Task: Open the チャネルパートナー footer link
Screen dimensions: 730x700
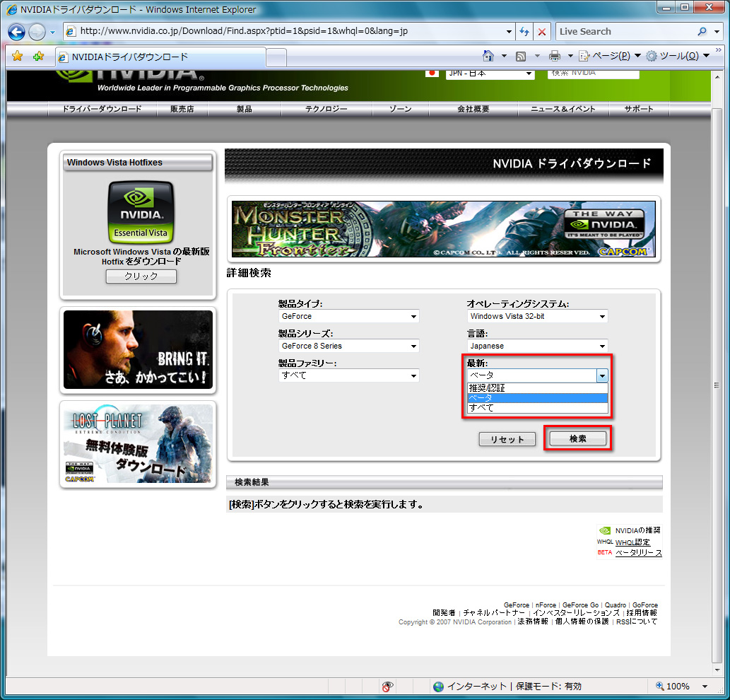Action: [x=493, y=613]
